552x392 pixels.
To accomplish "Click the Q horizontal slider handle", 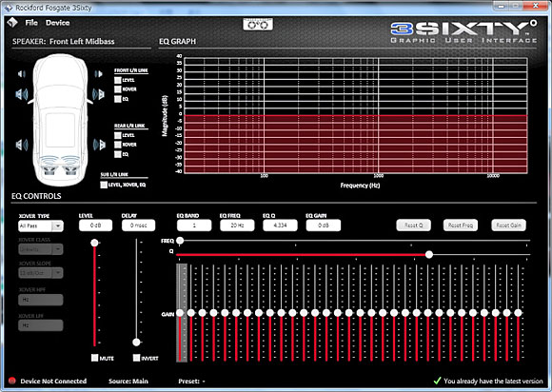I will point(429,254).
